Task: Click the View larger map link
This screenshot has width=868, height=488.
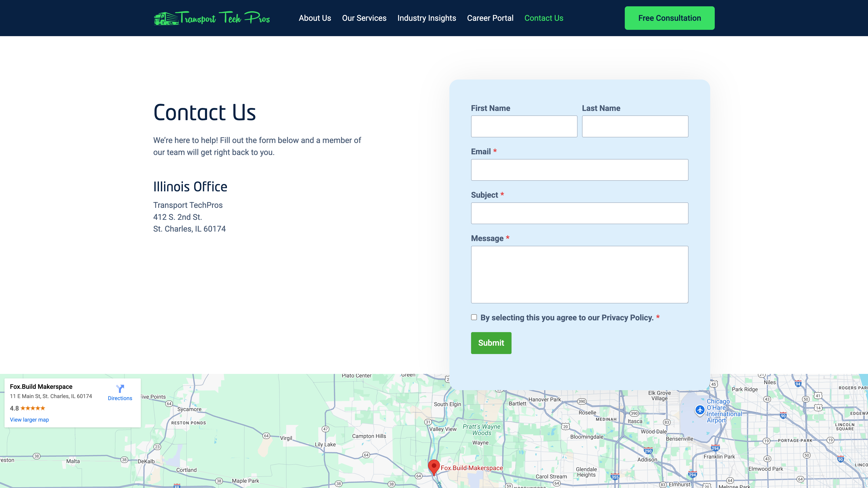Action: [x=29, y=420]
